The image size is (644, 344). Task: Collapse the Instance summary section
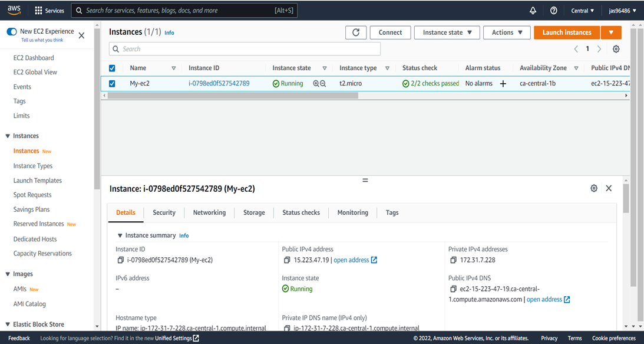pos(120,235)
